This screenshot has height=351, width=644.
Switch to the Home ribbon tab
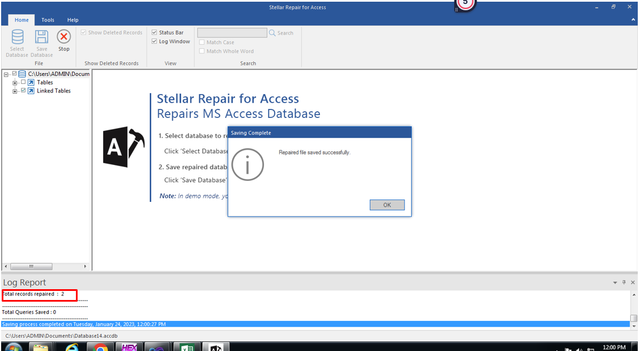[22, 20]
